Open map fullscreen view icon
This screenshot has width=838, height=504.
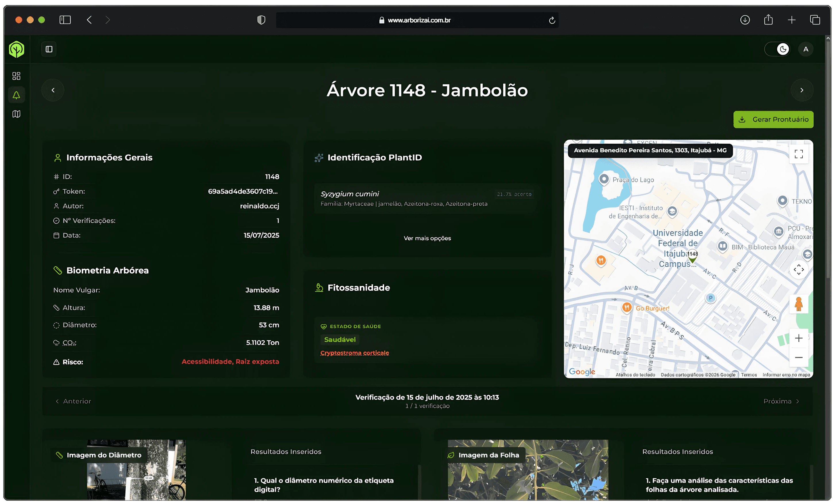(799, 154)
